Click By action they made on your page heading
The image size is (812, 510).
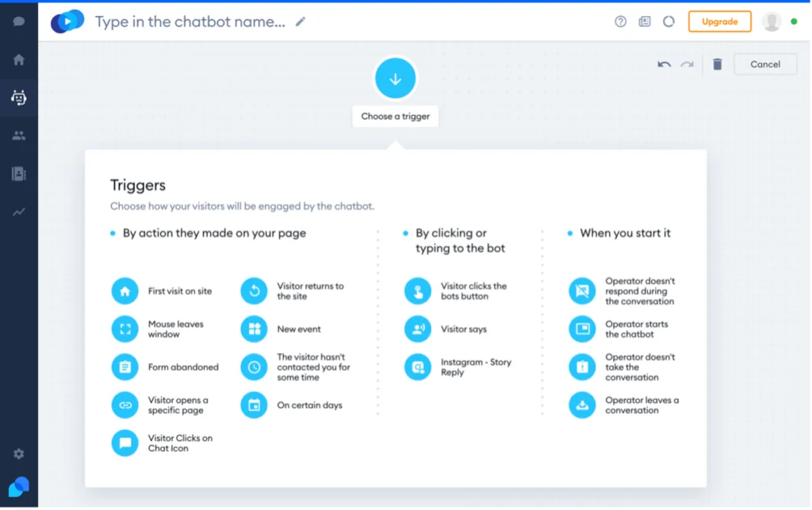[x=214, y=233]
